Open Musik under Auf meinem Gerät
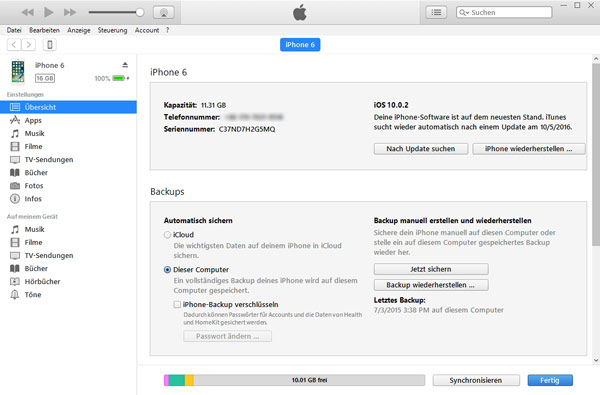 34,229
